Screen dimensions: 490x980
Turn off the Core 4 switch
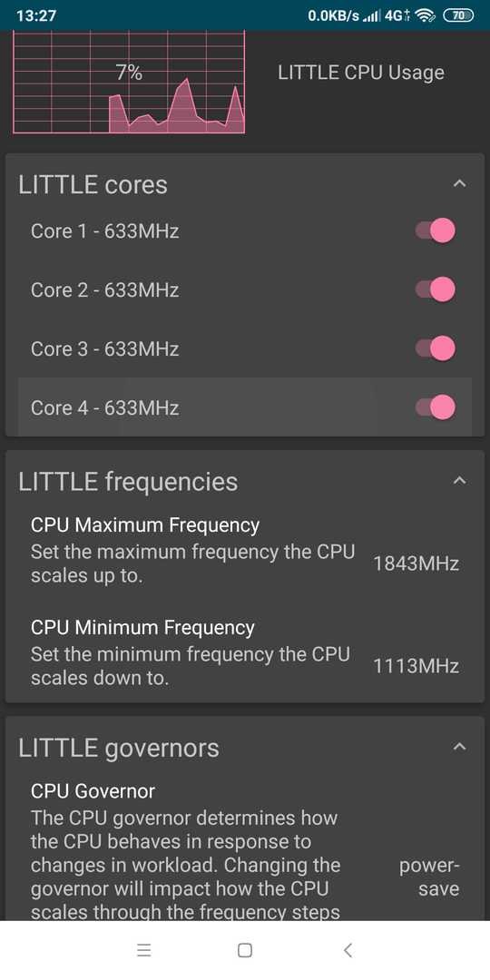[435, 407]
